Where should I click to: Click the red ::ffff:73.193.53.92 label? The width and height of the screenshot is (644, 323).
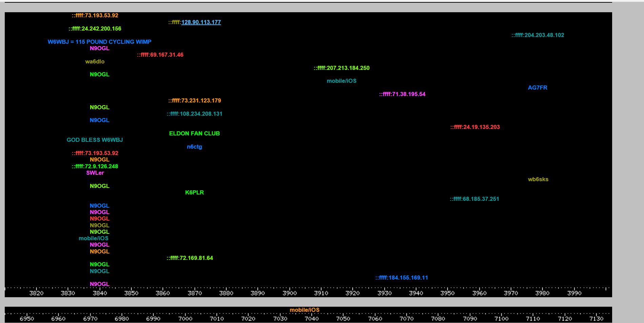coord(95,153)
